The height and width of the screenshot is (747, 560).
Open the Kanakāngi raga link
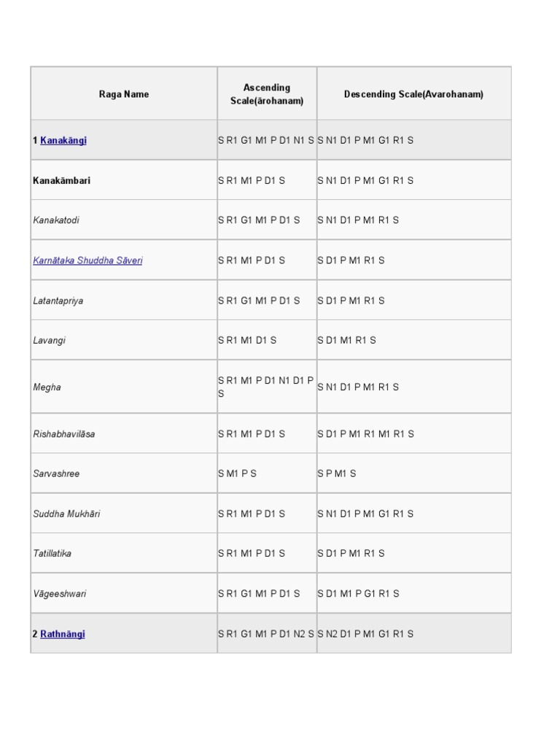coord(63,140)
